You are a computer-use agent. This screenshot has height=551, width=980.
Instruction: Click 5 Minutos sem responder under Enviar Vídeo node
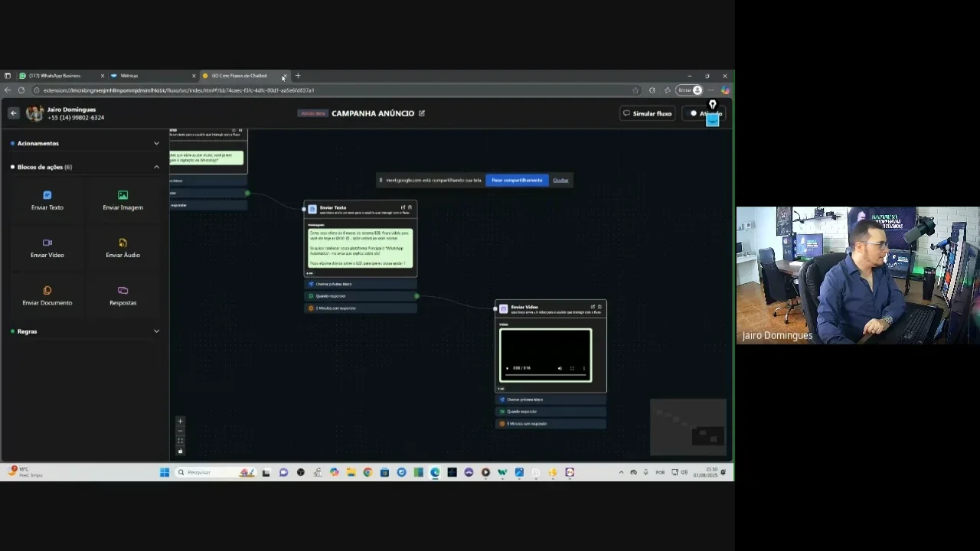(551, 424)
